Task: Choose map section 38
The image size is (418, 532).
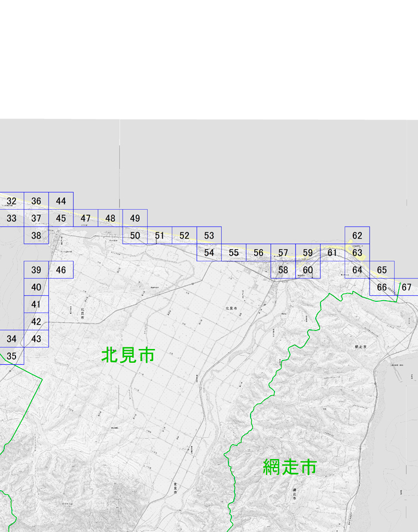Action: tap(36, 236)
